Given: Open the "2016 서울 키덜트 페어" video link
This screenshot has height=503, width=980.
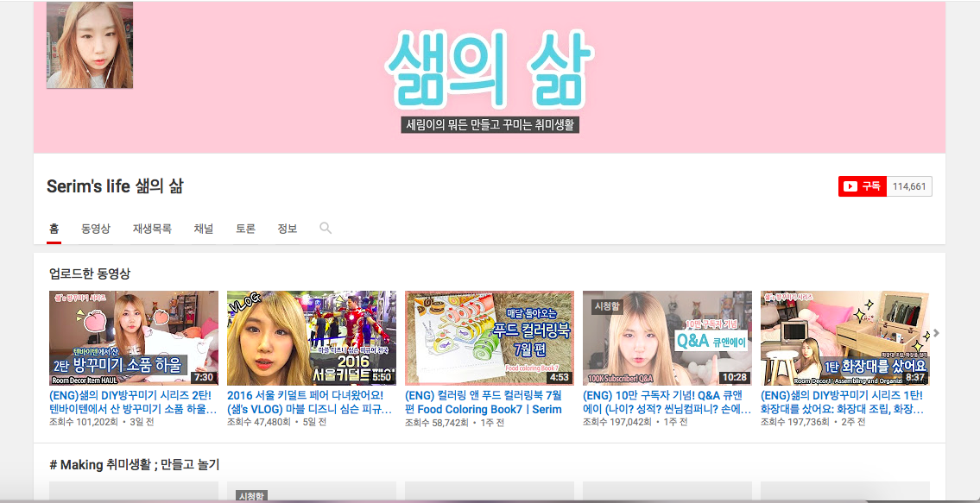Looking at the screenshot, I should pyautogui.click(x=310, y=403).
